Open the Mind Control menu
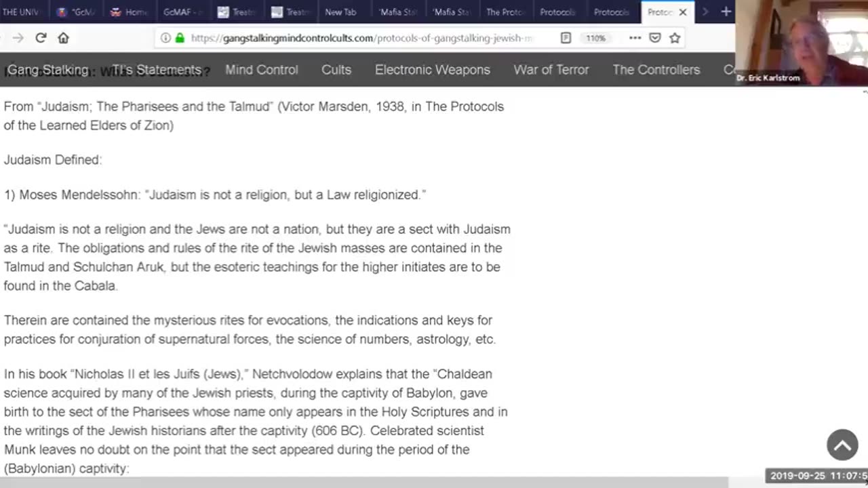 (x=262, y=70)
